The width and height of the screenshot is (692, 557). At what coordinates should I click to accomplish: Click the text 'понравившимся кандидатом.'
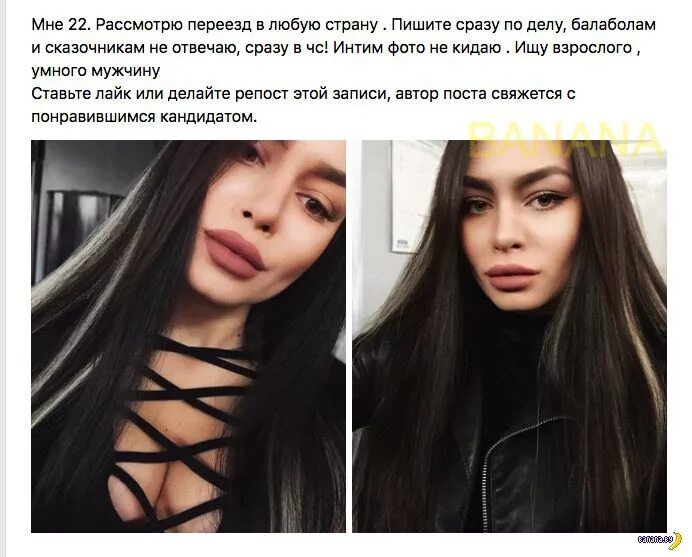144,117
